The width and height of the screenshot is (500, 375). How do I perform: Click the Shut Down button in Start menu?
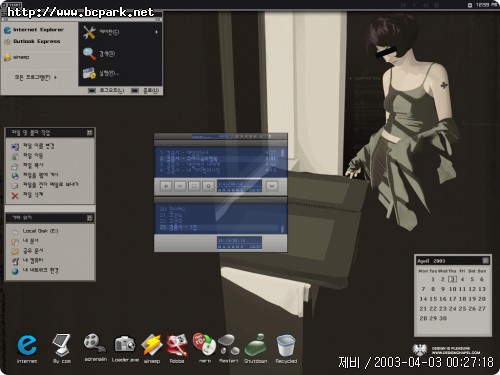click(145, 90)
